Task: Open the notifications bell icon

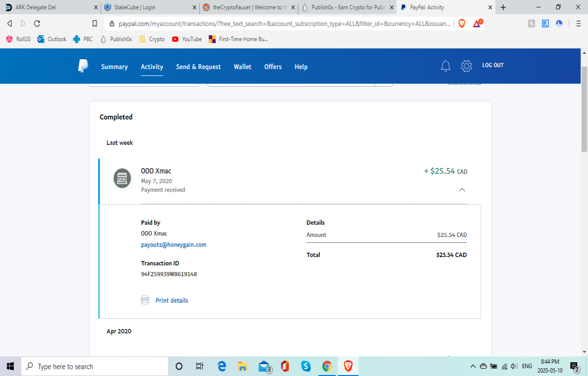Action: [445, 66]
